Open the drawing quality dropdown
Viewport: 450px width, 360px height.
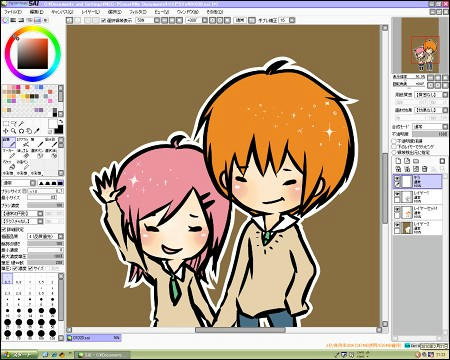(x=45, y=236)
